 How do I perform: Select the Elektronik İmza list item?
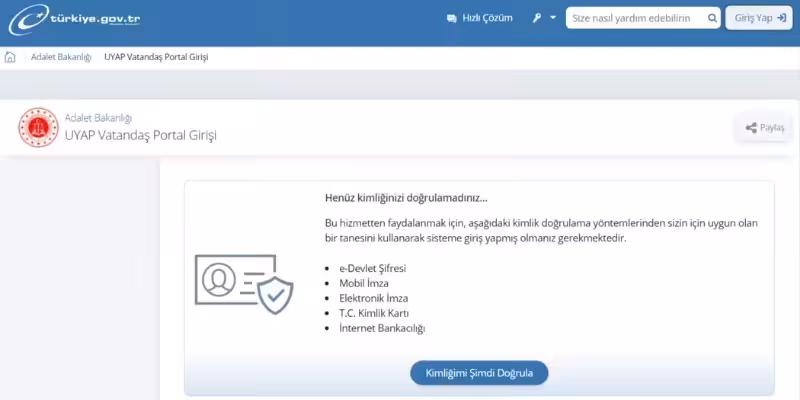click(373, 298)
